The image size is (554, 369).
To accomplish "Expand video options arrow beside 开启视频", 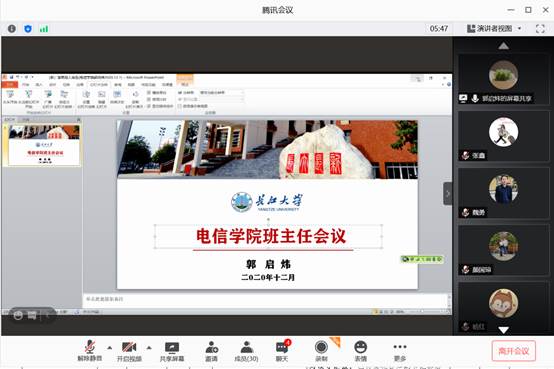I will point(149,348).
